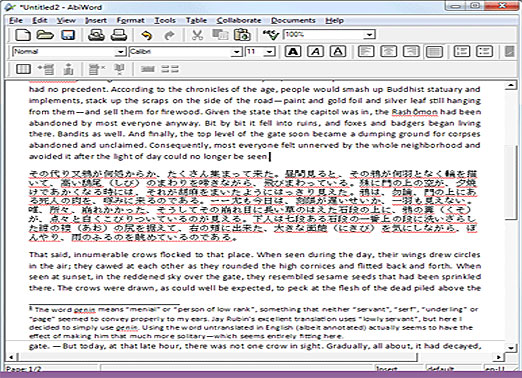Click the second printer icon before Undo
The width and height of the screenshot is (522, 378).
[x=119, y=35]
